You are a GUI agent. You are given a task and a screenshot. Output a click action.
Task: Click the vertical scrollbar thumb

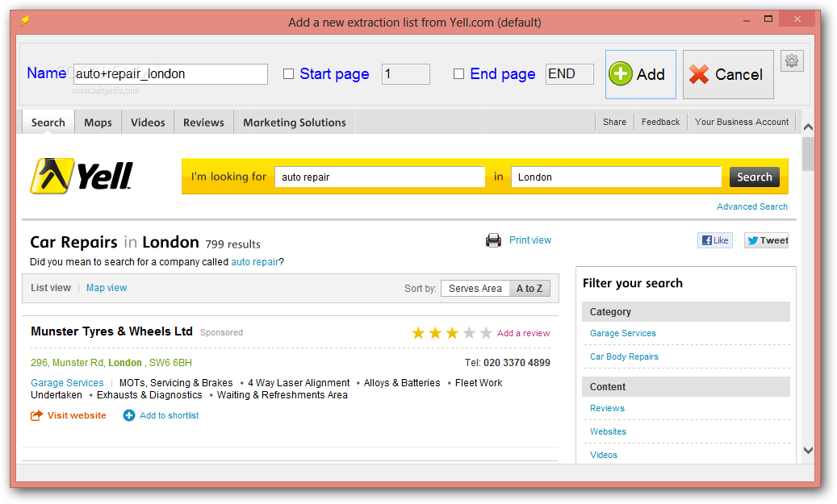(808, 153)
